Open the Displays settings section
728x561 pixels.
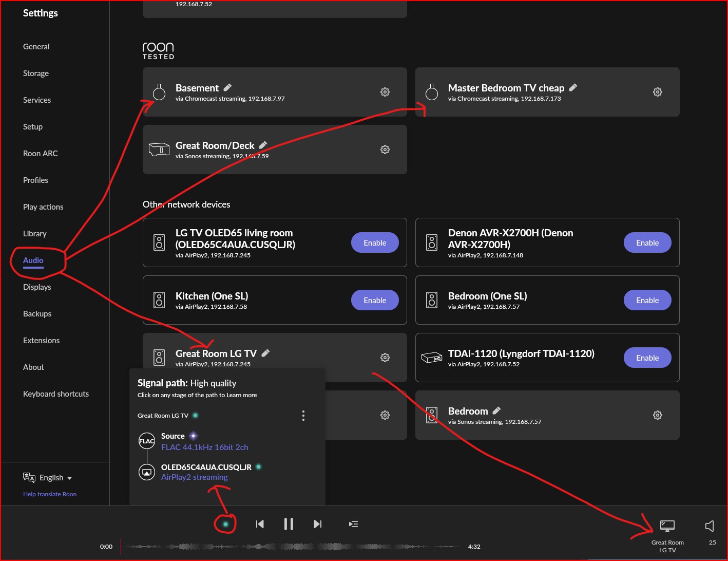click(x=37, y=287)
